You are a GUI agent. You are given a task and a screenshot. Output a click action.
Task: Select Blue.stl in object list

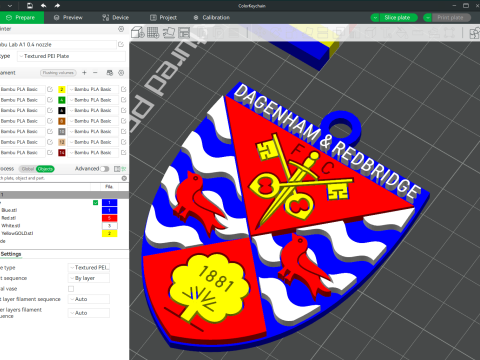[x=9, y=210]
